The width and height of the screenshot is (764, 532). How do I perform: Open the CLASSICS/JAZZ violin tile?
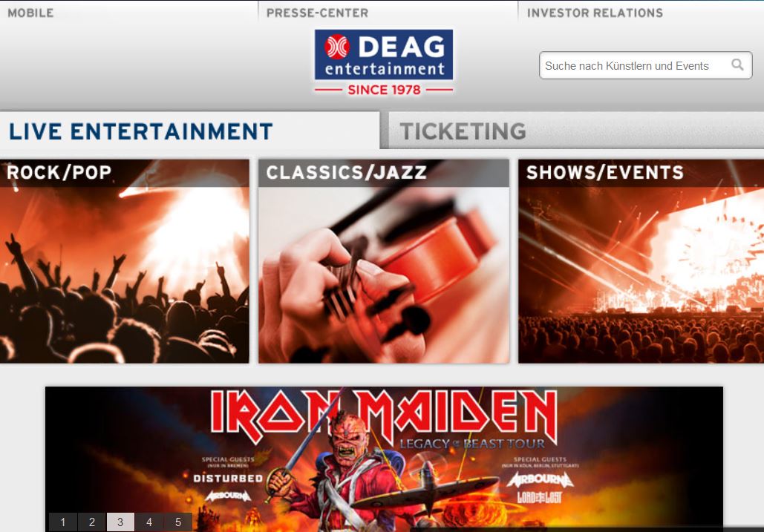click(x=383, y=261)
